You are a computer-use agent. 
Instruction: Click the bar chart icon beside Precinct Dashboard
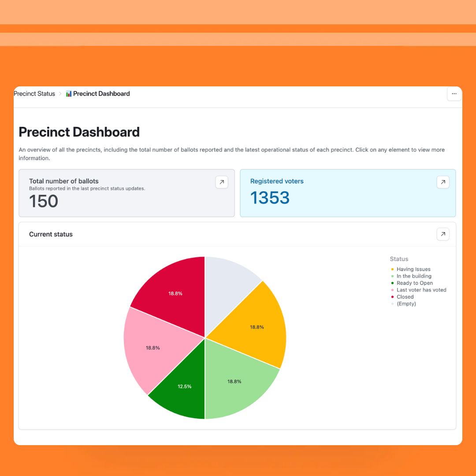(x=68, y=93)
